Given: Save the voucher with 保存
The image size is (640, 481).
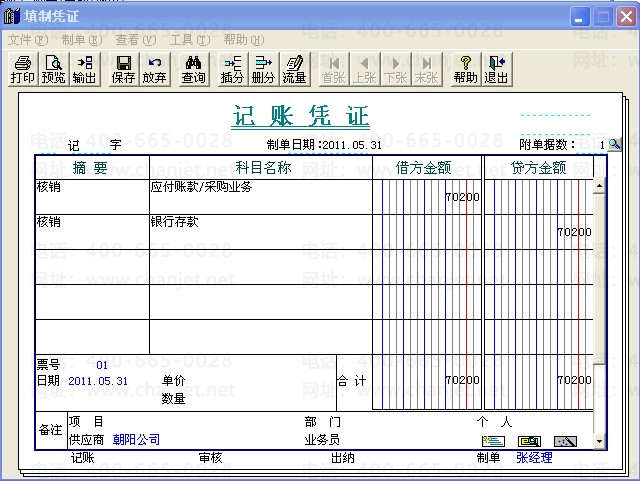Looking at the screenshot, I should pos(123,69).
